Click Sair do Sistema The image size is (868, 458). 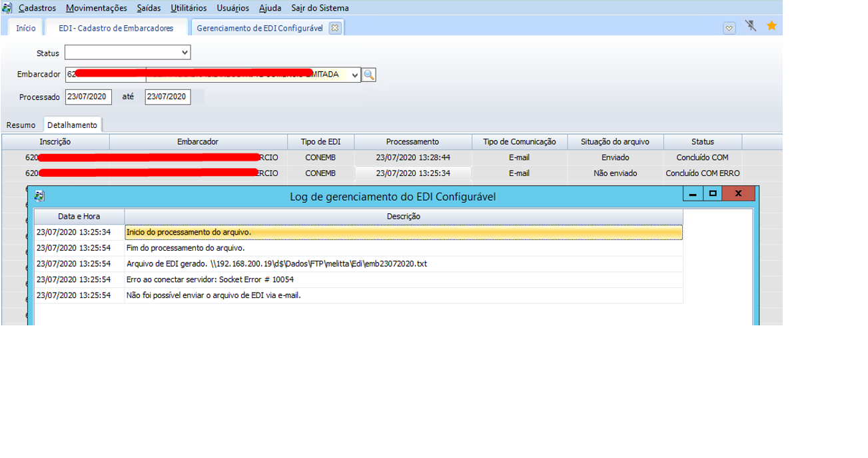320,8
